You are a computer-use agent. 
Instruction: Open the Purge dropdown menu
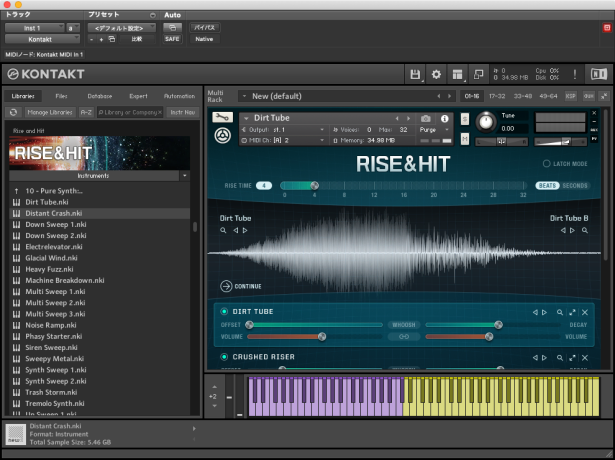pyautogui.click(x=431, y=130)
